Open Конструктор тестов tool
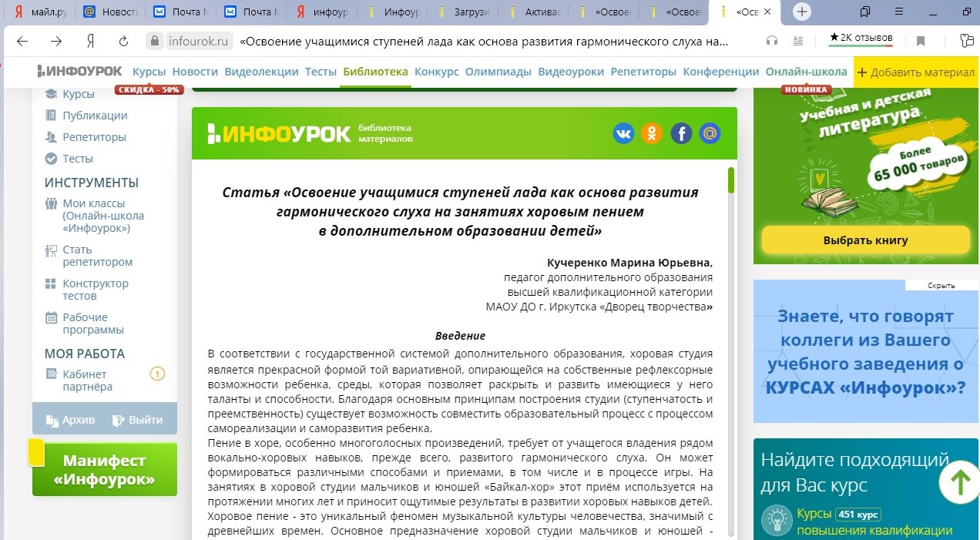Image resolution: width=980 pixels, height=540 pixels. (x=95, y=290)
